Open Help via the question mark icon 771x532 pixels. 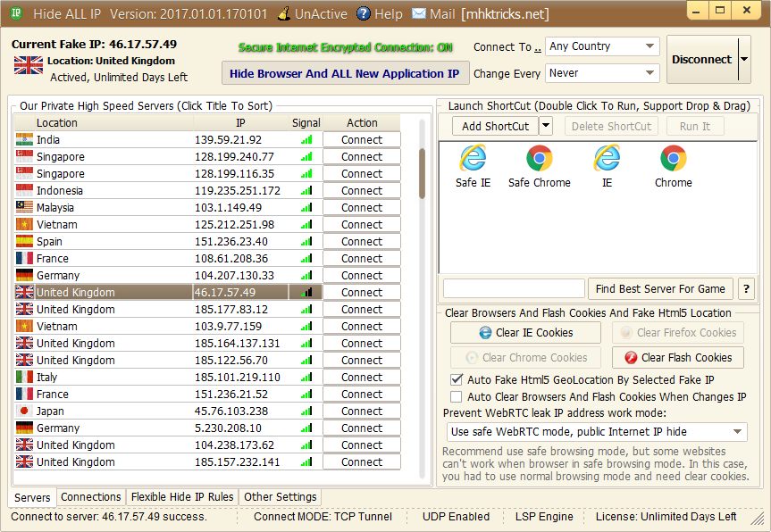(364, 13)
